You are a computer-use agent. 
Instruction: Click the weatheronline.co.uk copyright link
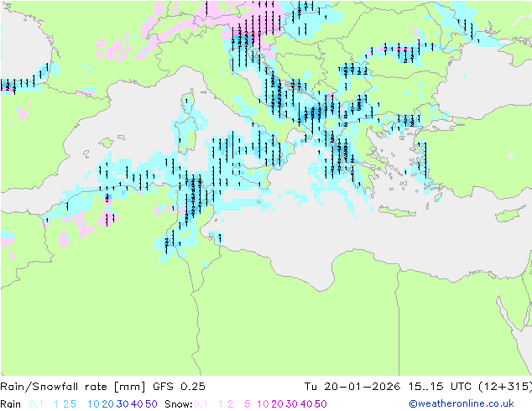click(x=462, y=403)
